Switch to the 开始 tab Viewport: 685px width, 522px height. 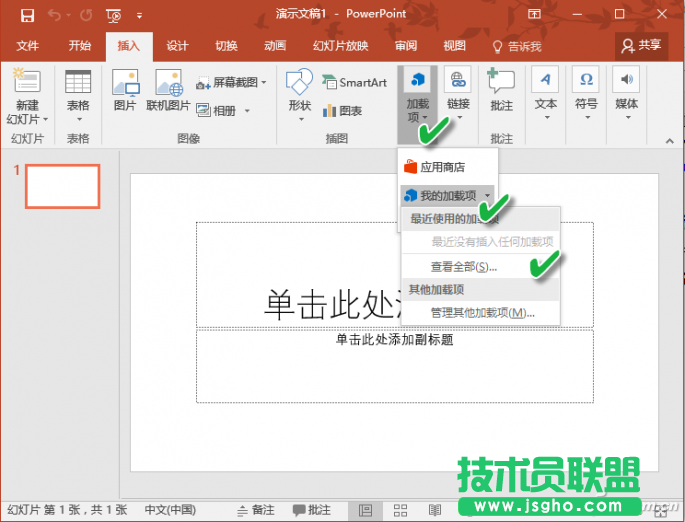80,46
